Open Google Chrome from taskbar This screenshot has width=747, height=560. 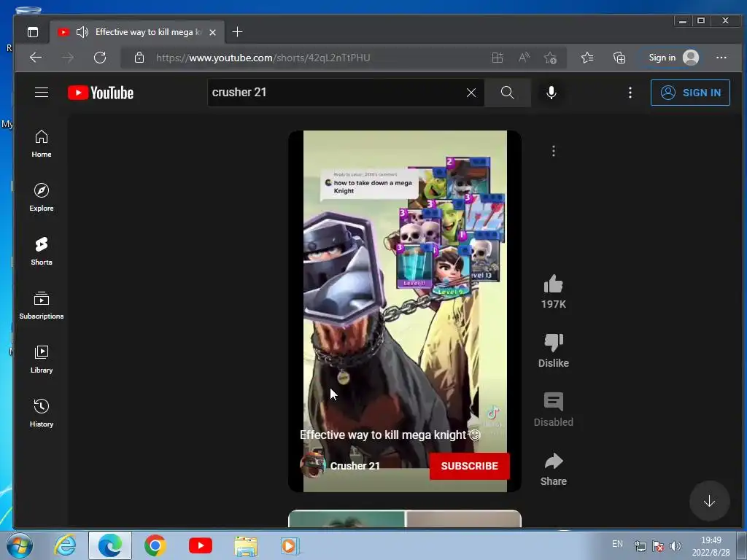[155, 545]
